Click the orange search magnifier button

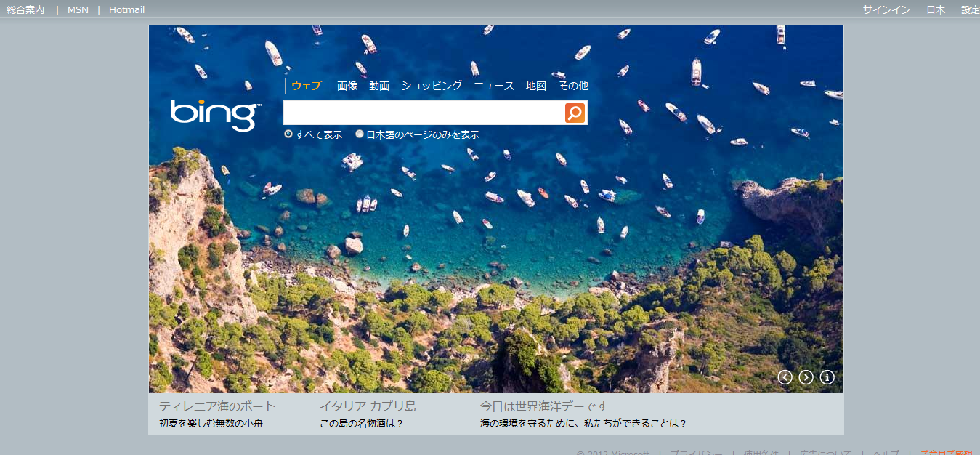[x=575, y=113]
